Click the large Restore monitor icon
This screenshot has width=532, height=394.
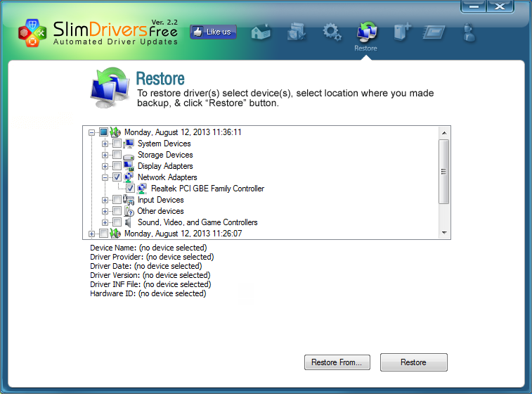tap(110, 88)
